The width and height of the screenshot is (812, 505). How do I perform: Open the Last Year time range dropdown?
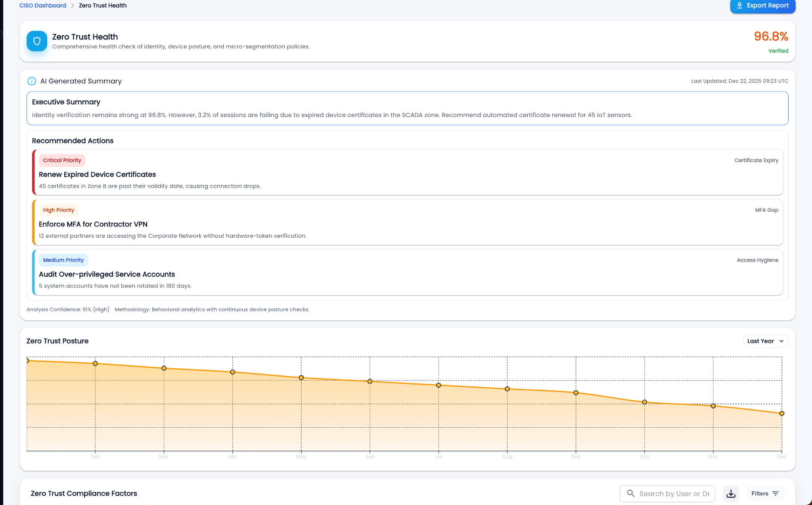pyautogui.click(x=765, y=341)
